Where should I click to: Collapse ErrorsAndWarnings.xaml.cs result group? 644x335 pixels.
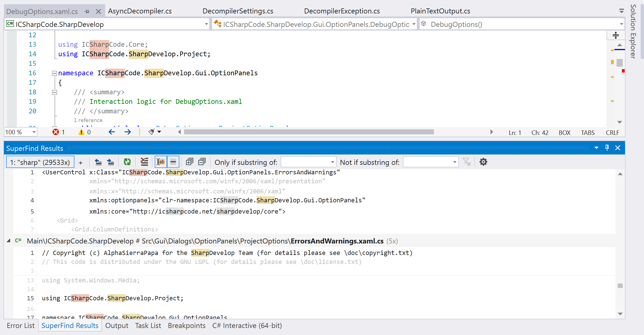[8, 241]
